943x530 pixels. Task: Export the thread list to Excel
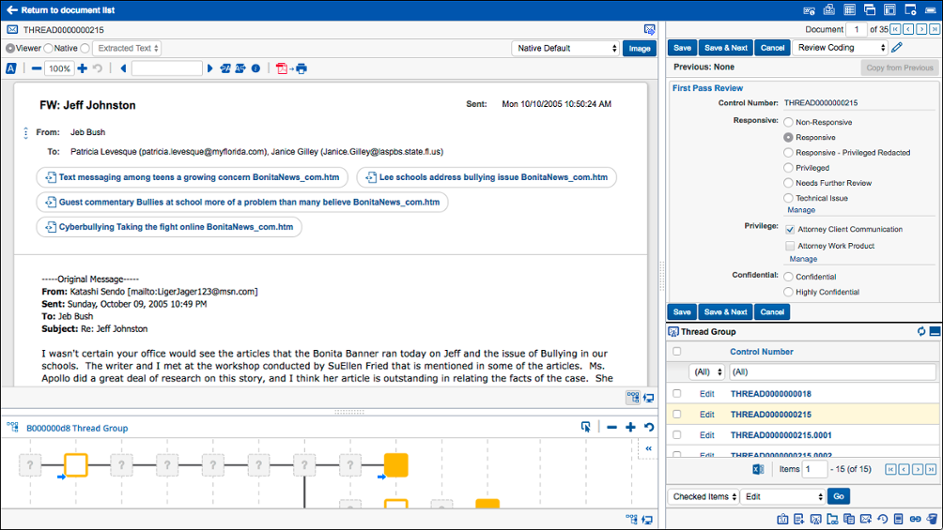tap(758, 469)
